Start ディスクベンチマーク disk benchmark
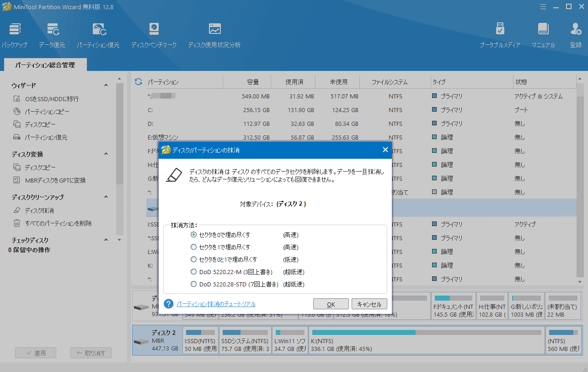 (x=154, y=36)
